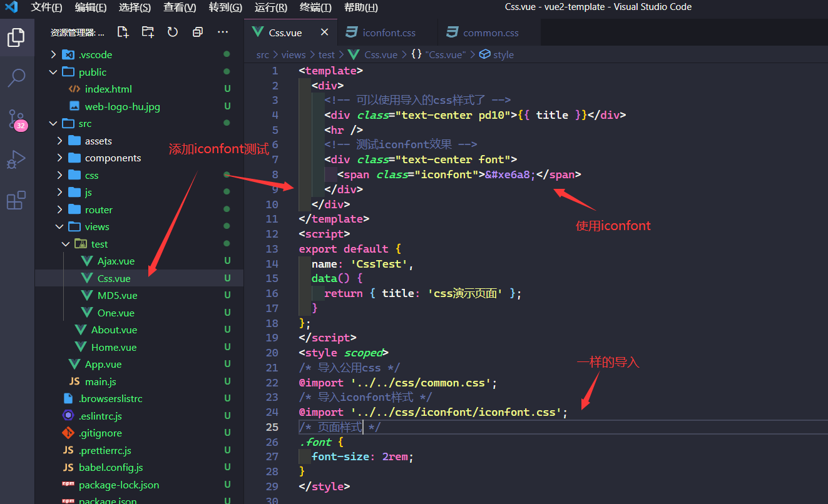Open the Extensions view icon
Viewport: 828px width, 504px height.
[16, 200]
